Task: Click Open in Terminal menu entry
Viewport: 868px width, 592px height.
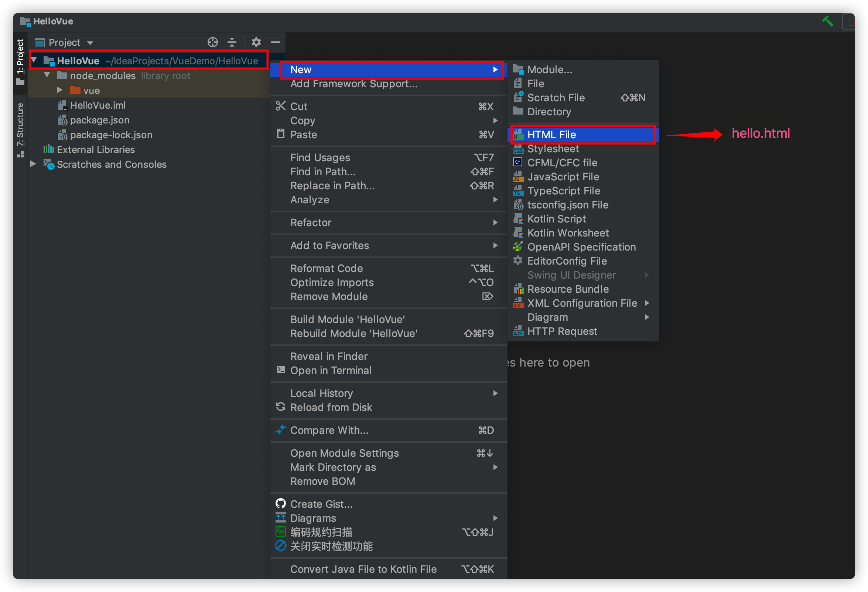Action: coord(331,370)
